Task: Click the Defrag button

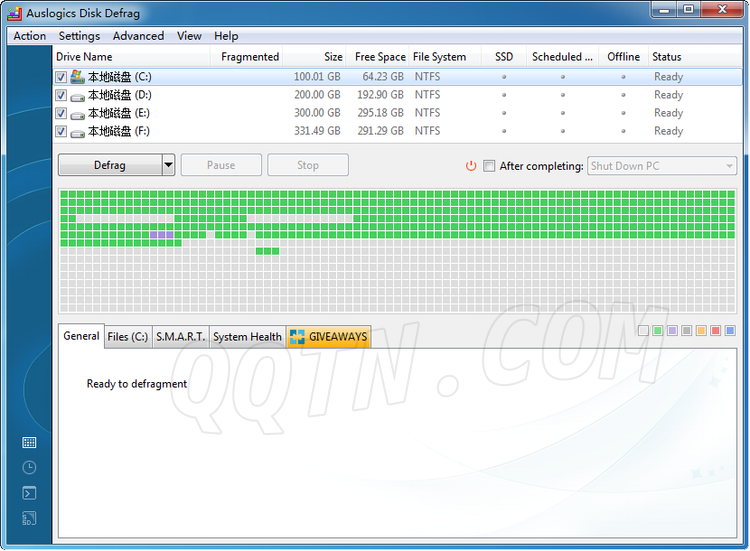Action: [x=109, y=166]
